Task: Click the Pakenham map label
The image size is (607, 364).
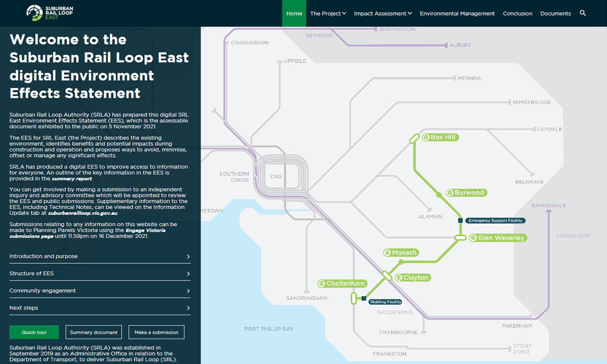Action: click(517, 326)
